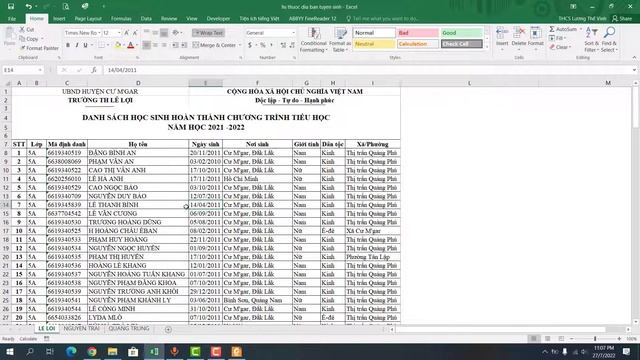640x360 pixels.
Task: Select the Neutral cell style
Action: tap(374, 44)
